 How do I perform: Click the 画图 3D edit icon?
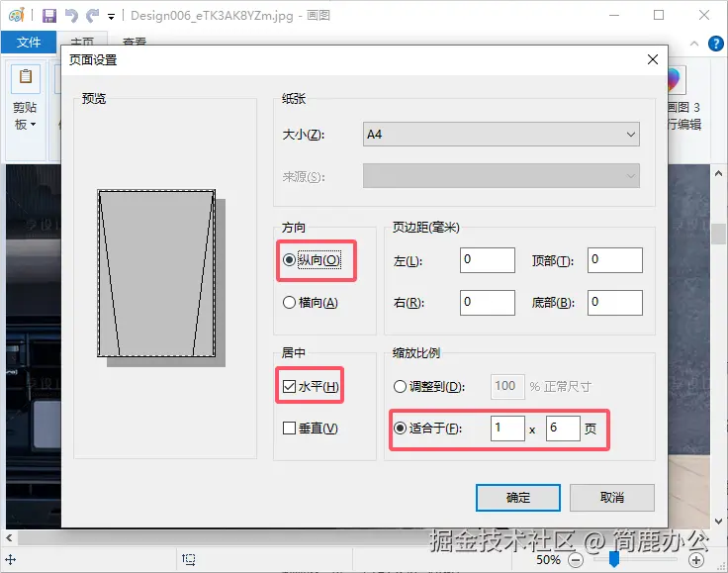675,79
